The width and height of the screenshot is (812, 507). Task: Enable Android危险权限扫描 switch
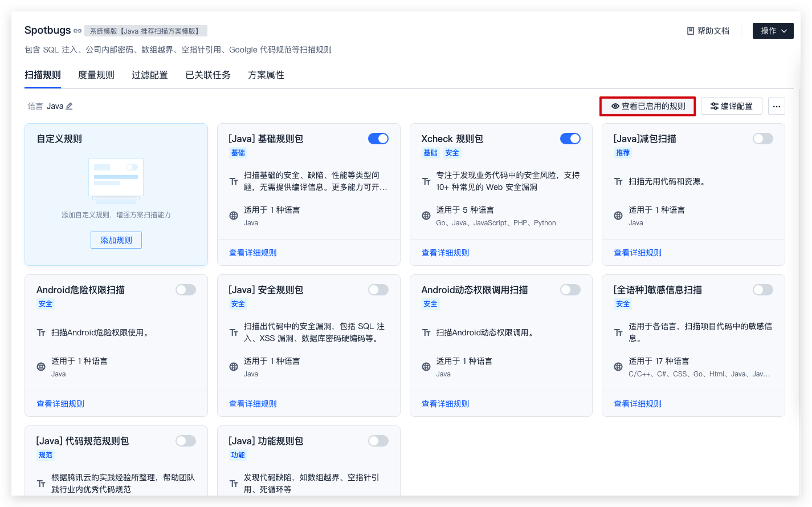186,290
